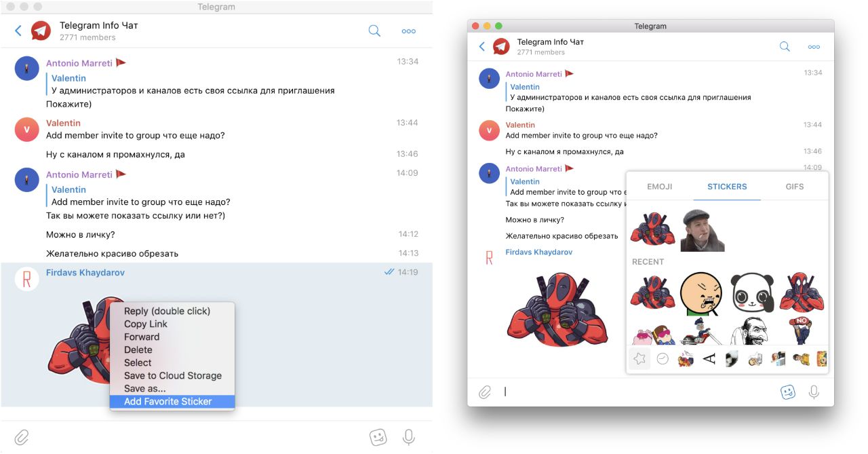Image resolution: width=868 pixels, height=454 pixels.
Task: Toggle the blue sticker smiley icon in right window
Action: point(787,392)
